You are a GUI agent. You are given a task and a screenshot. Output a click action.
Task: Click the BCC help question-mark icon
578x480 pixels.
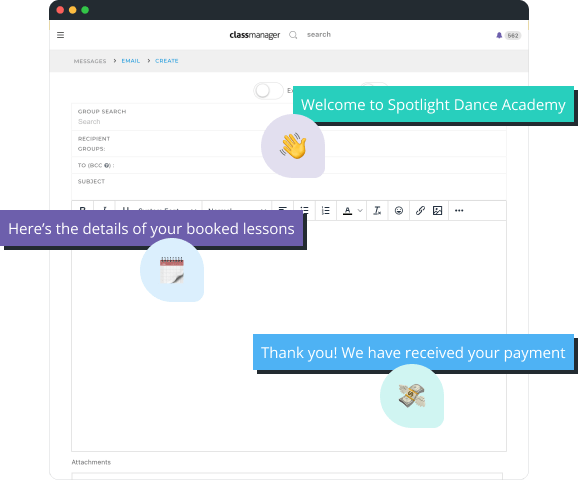(107, 166)
